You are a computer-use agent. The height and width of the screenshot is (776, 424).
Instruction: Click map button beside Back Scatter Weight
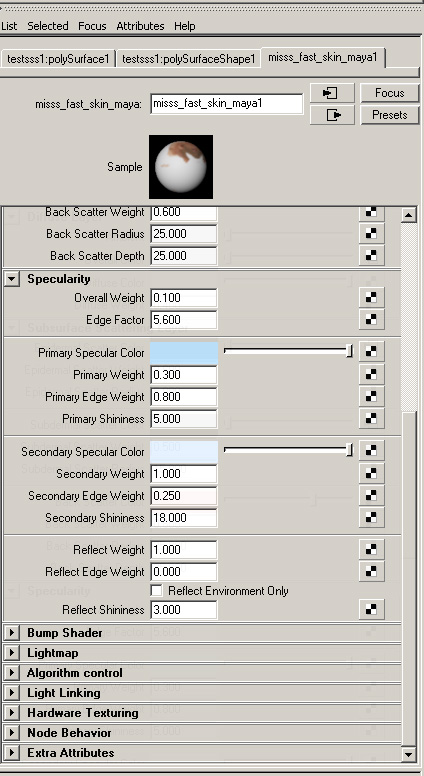pyautogui.click(x=372, y=212)
